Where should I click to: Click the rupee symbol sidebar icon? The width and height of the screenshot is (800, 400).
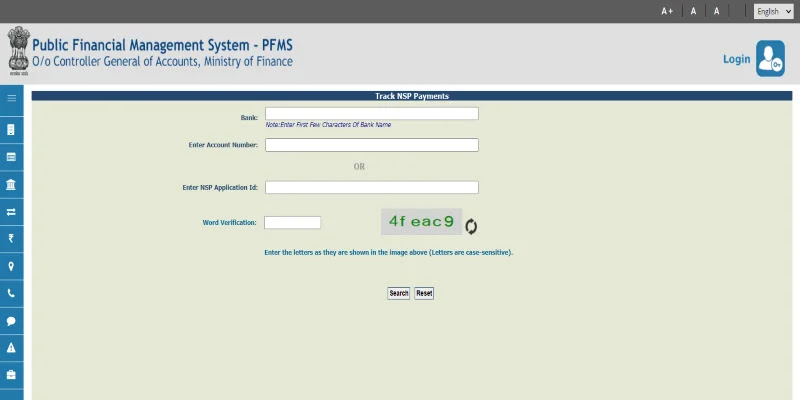11,239
